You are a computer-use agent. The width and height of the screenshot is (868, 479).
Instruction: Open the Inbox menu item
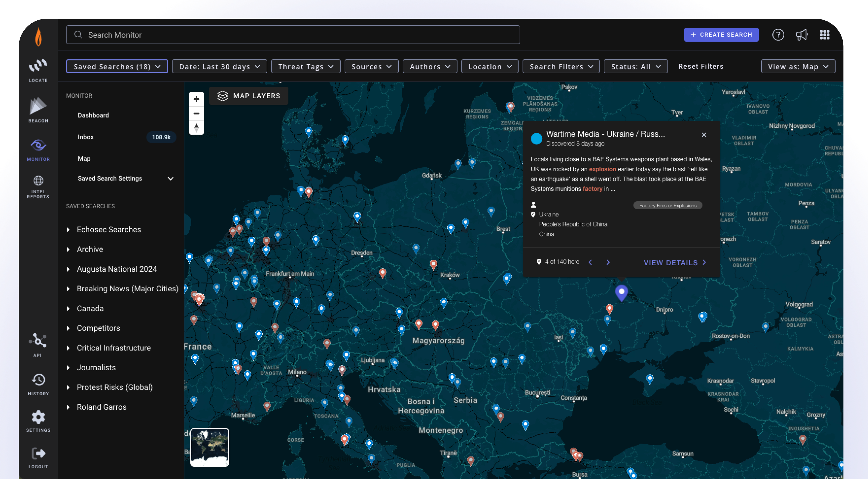point(86,137)
